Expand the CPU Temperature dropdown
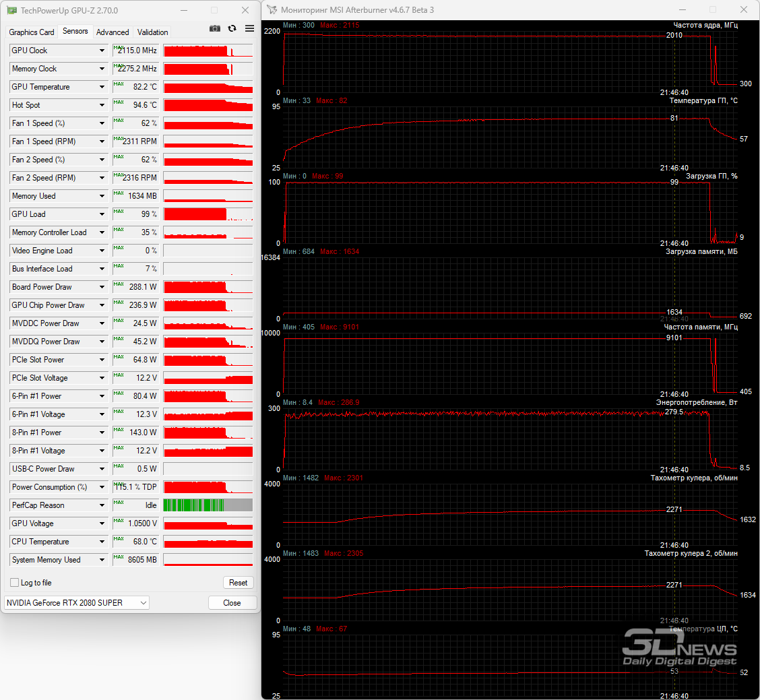The image size is (760, 700). pos(102,542)
